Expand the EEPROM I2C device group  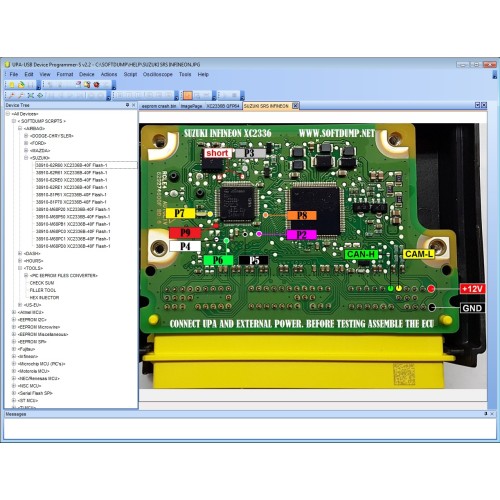pyautogui.click(x=14, y=320)
